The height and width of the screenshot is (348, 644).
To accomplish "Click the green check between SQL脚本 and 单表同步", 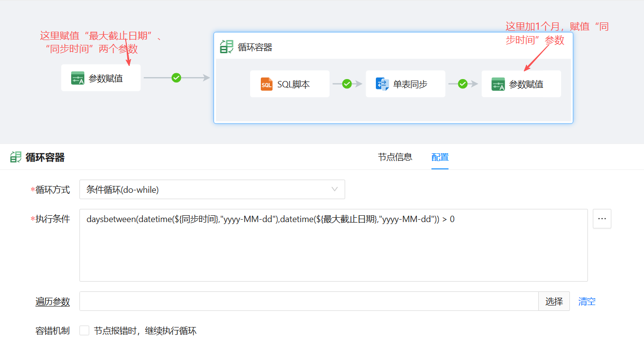I will point(347,84).
